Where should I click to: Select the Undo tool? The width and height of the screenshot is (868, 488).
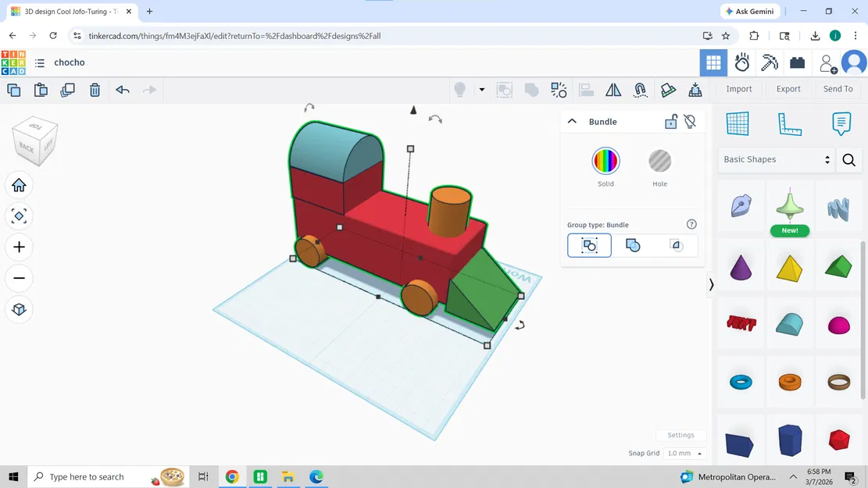click(122, 90)
